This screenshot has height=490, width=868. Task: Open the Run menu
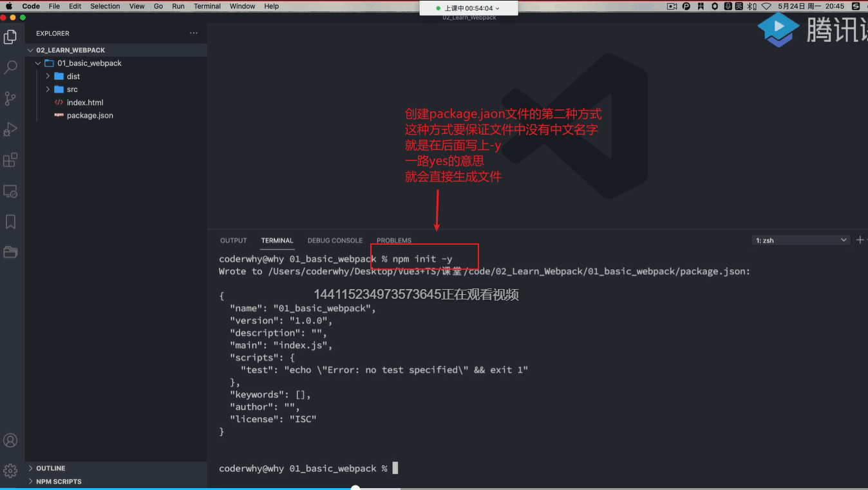(x=178, y=6)
